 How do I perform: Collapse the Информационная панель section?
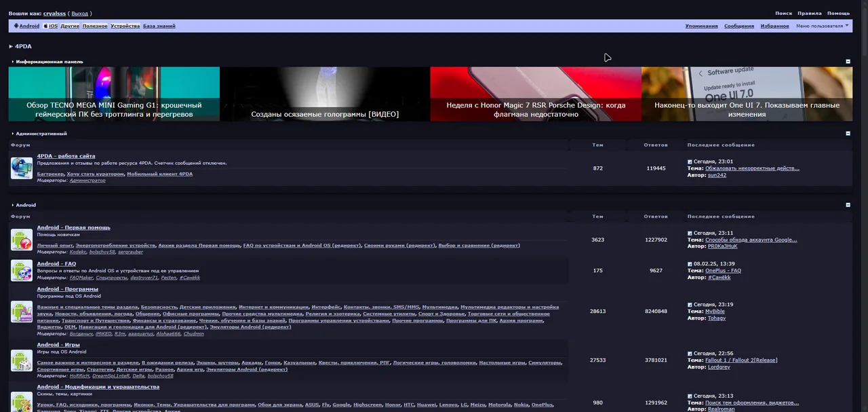coord(848,62)
